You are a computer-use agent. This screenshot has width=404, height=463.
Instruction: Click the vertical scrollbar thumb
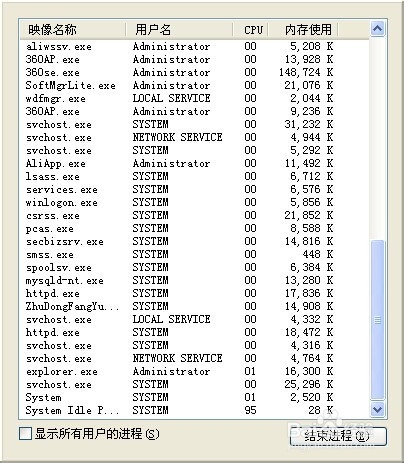(x=377, y=320)
